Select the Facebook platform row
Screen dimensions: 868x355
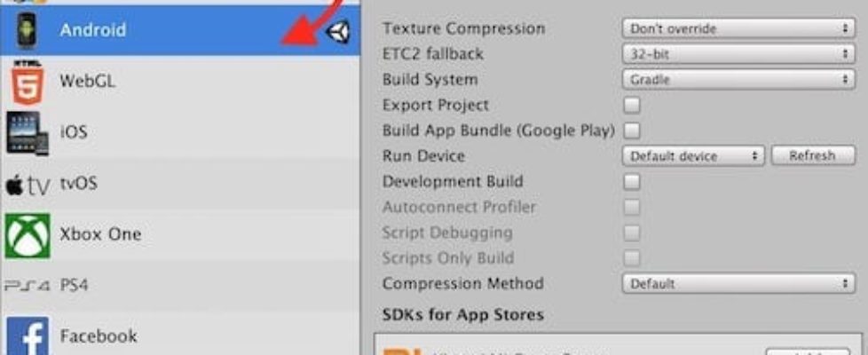tap(178, 336)
